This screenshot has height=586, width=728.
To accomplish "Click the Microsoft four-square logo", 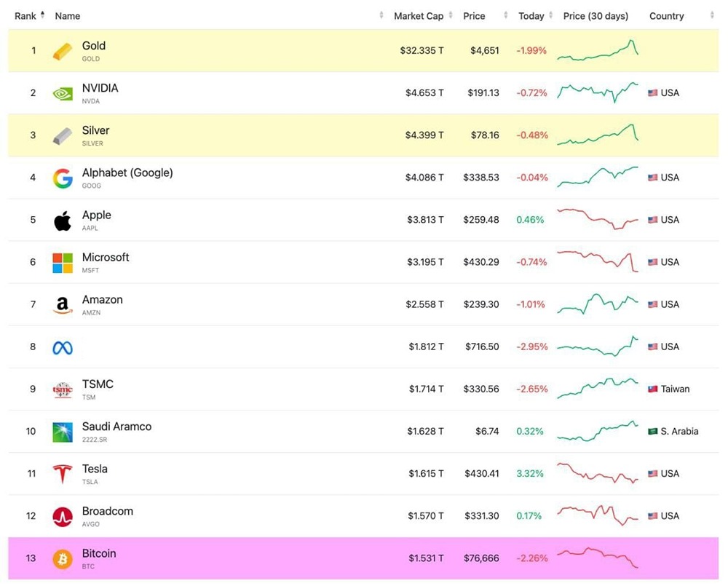I will (x=63, y=262).
